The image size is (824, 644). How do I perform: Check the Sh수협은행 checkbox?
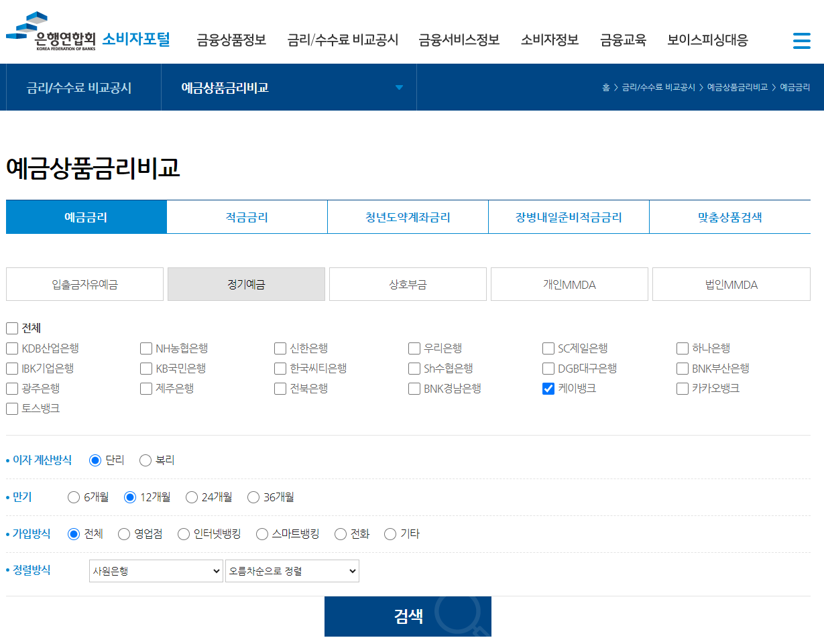click(414, 369)
